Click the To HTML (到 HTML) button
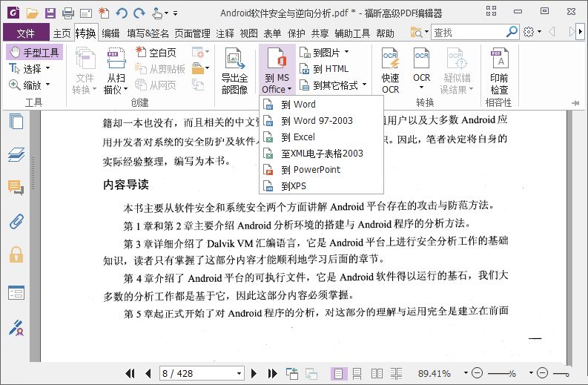Viewport: 588px width, 385px height. tap(324, 69)
